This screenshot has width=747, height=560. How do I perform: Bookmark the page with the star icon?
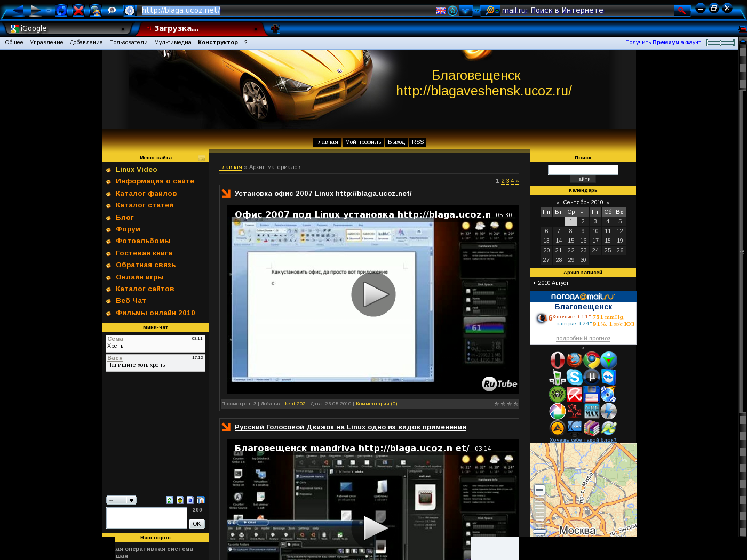453,10
